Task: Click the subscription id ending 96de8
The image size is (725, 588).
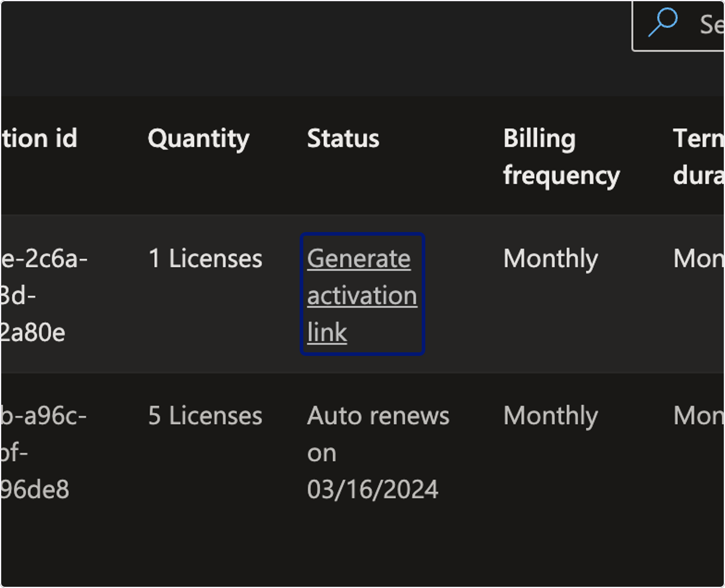Action: pos(43,452)
